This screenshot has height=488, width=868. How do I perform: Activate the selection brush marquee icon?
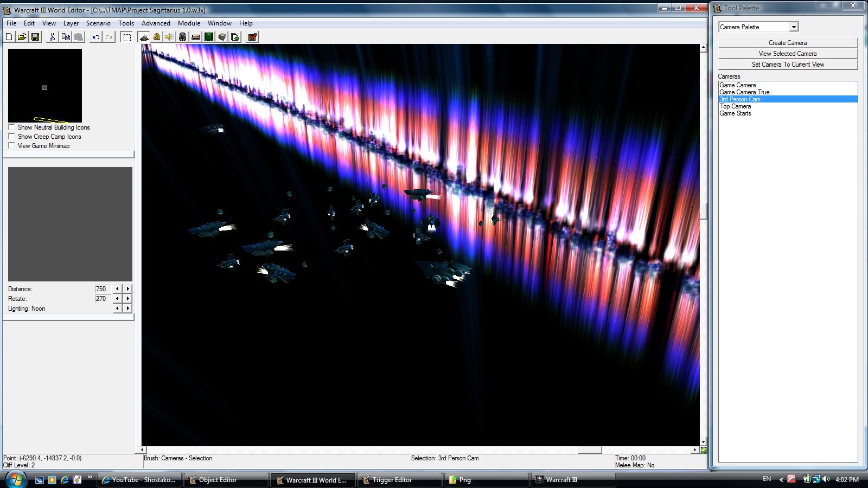[127, 37]
